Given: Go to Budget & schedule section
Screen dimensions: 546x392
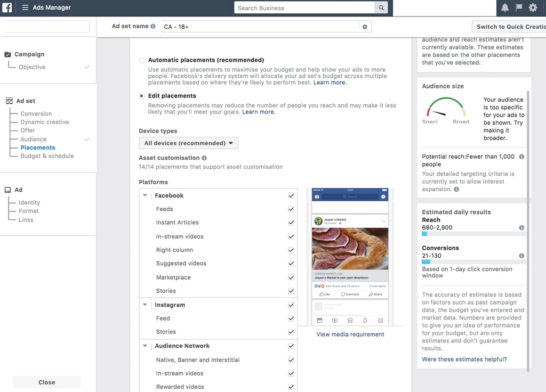Looking at the screenshot, I should click(x=47, y=156).
